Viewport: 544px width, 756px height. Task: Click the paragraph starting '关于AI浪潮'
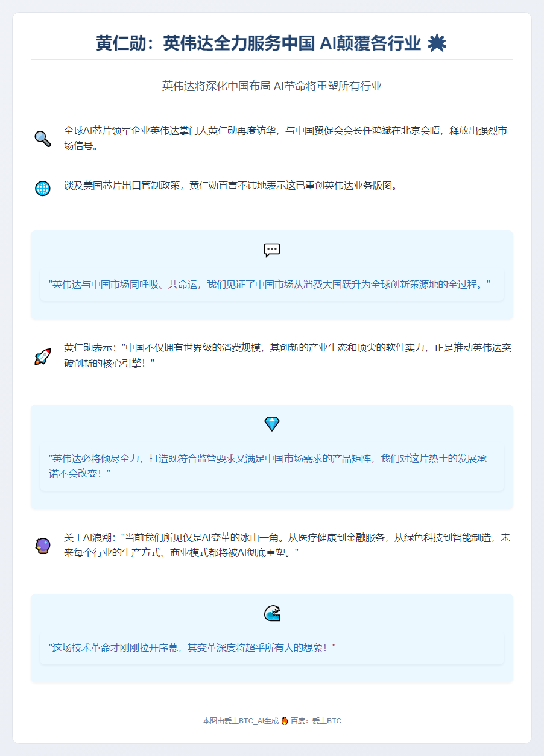coord(288,545)
